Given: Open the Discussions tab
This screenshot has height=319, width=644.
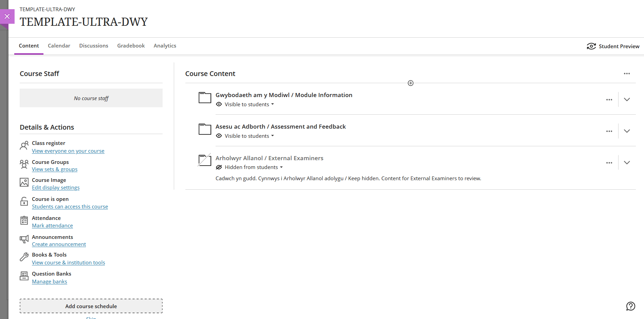Looking at the screenshot, I should coord(94,46).
